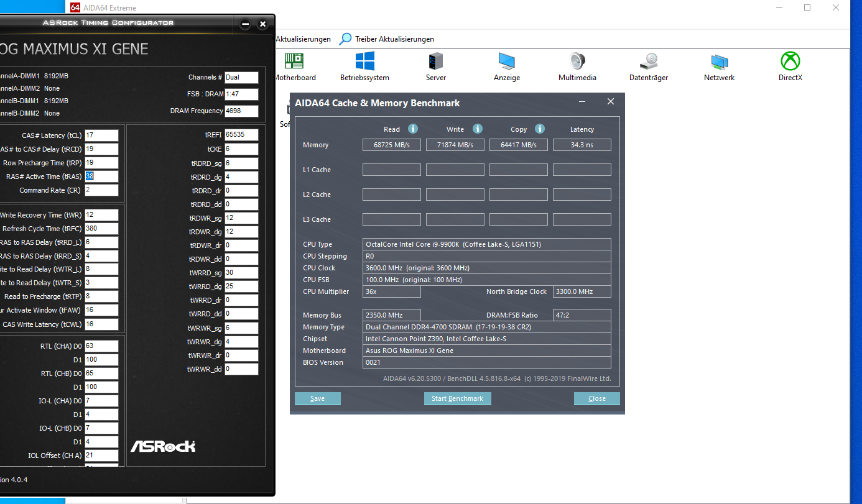Viewport: 862px width, 504px height.
Task: Click the CPU Type value OctalCore Intel Core i9-9900K
Action: [487, 244]
